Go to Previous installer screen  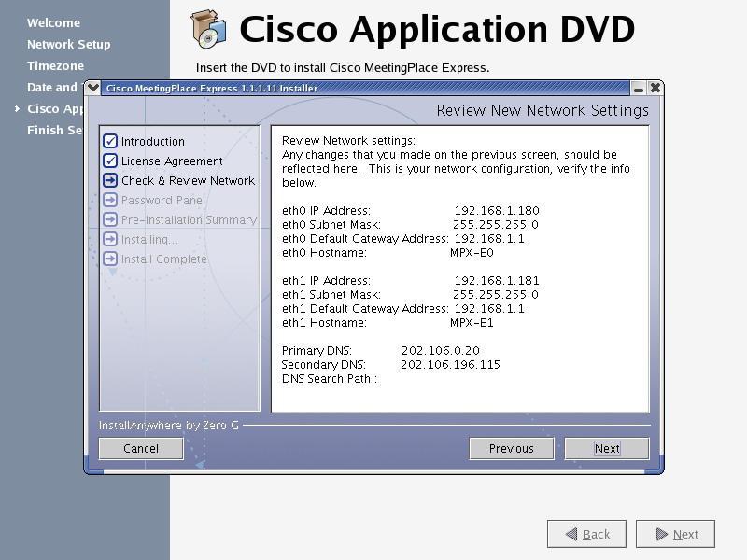click(512, 449)
